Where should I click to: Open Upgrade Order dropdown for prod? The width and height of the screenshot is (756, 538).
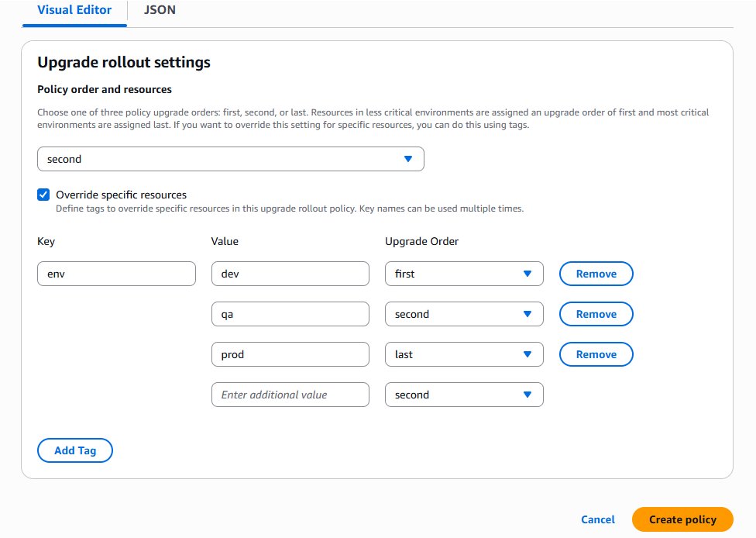(x=463, y=354)
